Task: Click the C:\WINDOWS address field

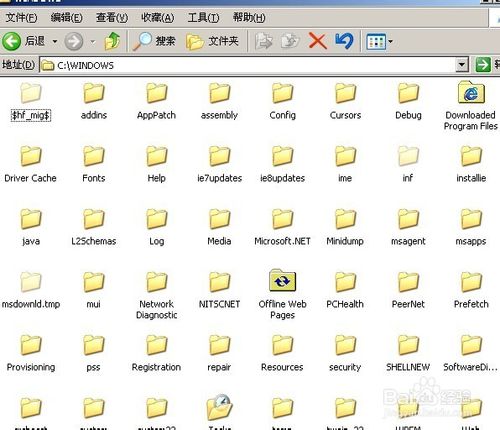Action: [x=248, y=65]
